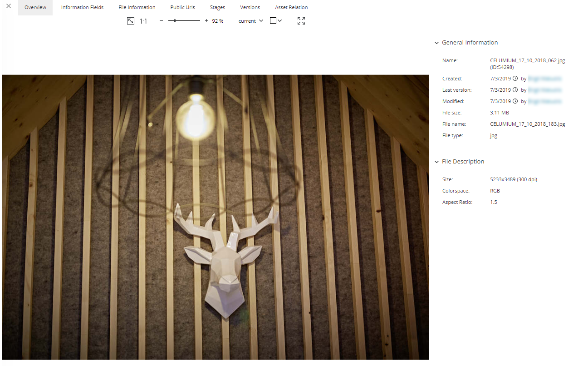The height and width of the screenshot is (366, 588).
Task: Open the Stages tab
Action: (x=217, y=8)
